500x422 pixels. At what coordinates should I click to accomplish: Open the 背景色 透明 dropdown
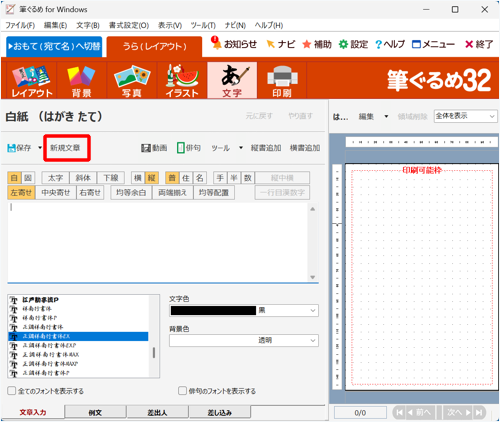point(244,341)
